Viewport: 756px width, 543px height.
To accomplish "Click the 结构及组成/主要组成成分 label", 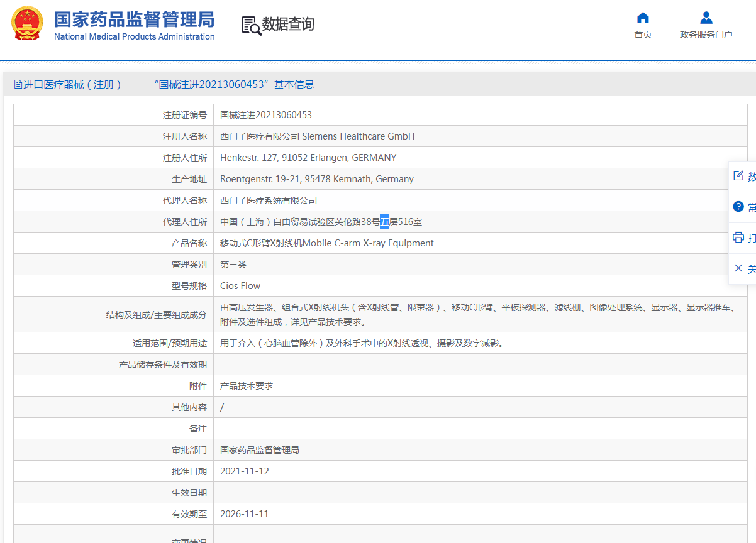I will [157, 315].
